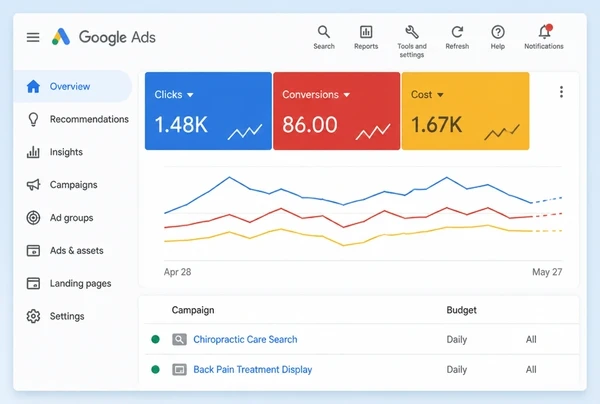Viewport: 600px width, 404px height.
Task: Toggle status dot for Chiropractic Care Search
Action: (155, 339)
